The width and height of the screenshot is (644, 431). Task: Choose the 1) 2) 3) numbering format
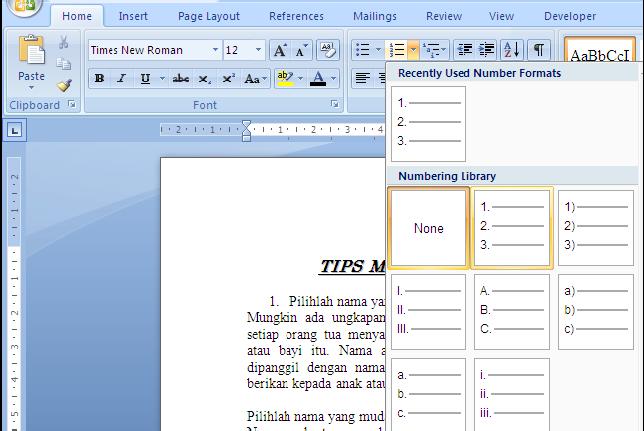click(596, 228)
